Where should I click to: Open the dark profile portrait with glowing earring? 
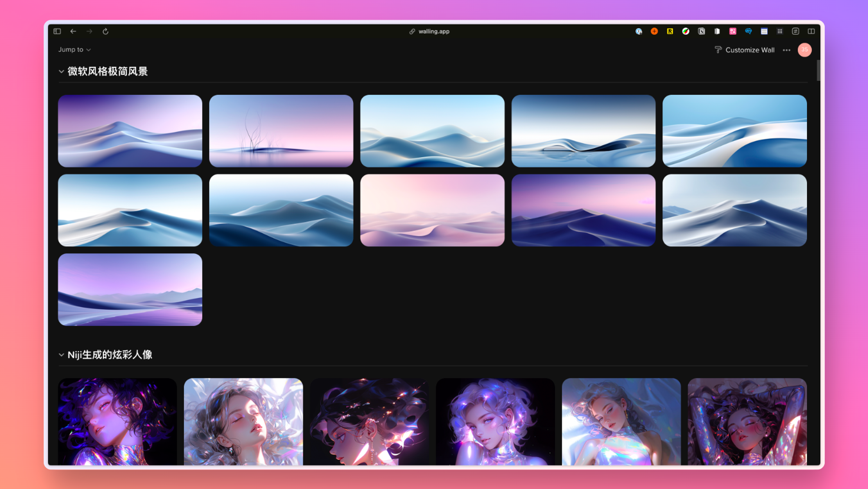[369, 422]
